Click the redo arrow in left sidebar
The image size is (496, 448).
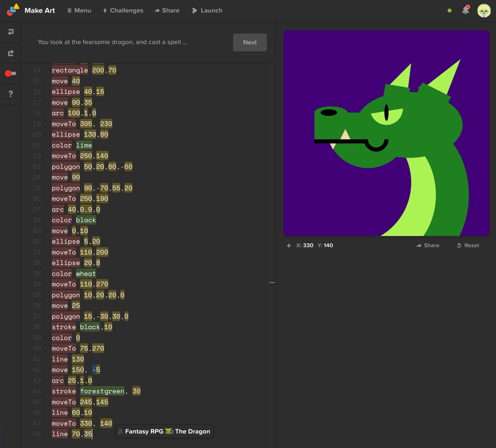[11, 53]
